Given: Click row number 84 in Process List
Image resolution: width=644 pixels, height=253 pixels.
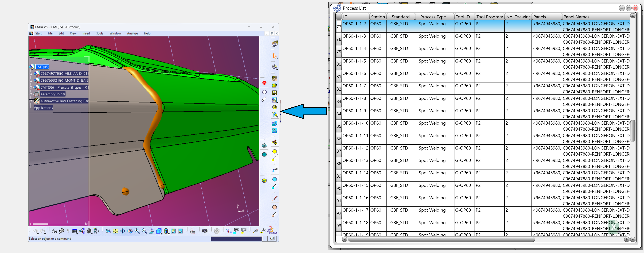Looking at the screenshot, I should click(339, 114).
